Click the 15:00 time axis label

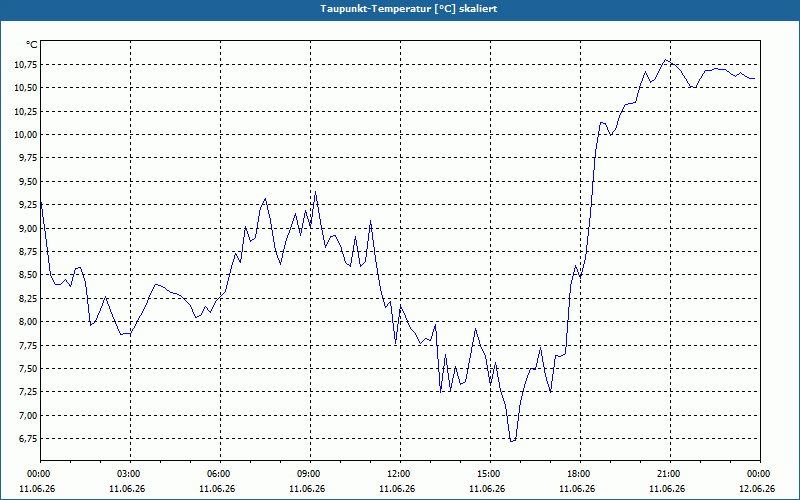pyautogui.click(x=490, y=474)
